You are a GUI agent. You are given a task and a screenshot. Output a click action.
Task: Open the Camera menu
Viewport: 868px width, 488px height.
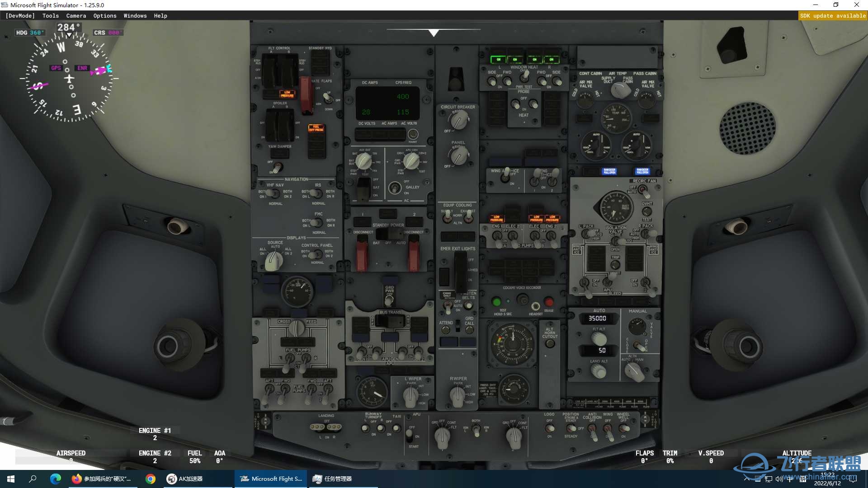point(76,16)
